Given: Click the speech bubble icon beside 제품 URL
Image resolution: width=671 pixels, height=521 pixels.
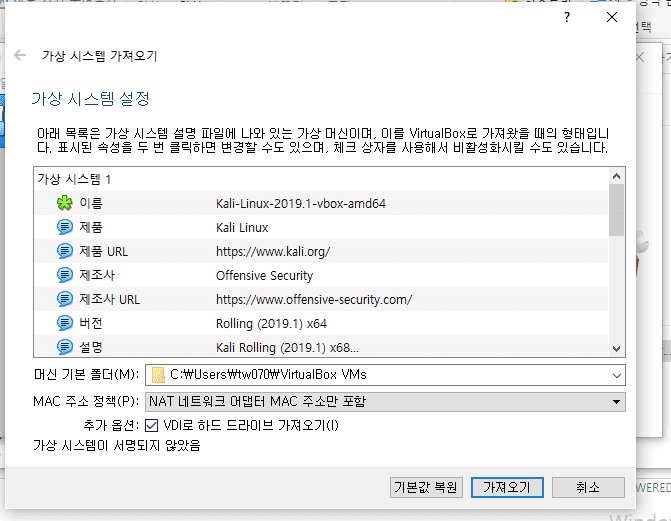Looking at the screenshot, I should [65, 251].
